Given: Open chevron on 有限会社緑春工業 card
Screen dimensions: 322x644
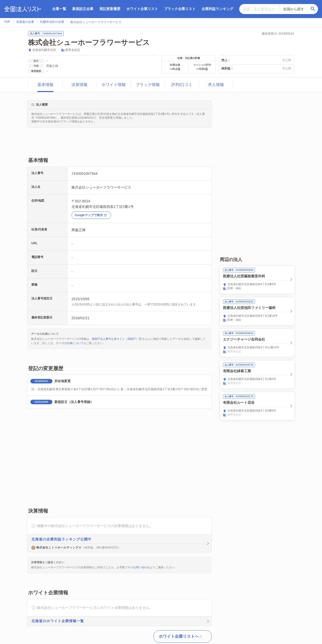Looking at the screenshot, I should [291, 374].
